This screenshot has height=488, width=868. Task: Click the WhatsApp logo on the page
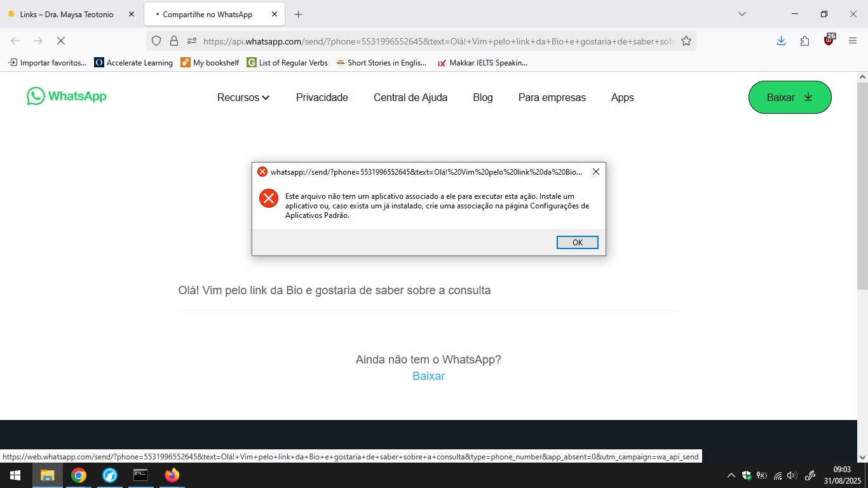(67, 97)
